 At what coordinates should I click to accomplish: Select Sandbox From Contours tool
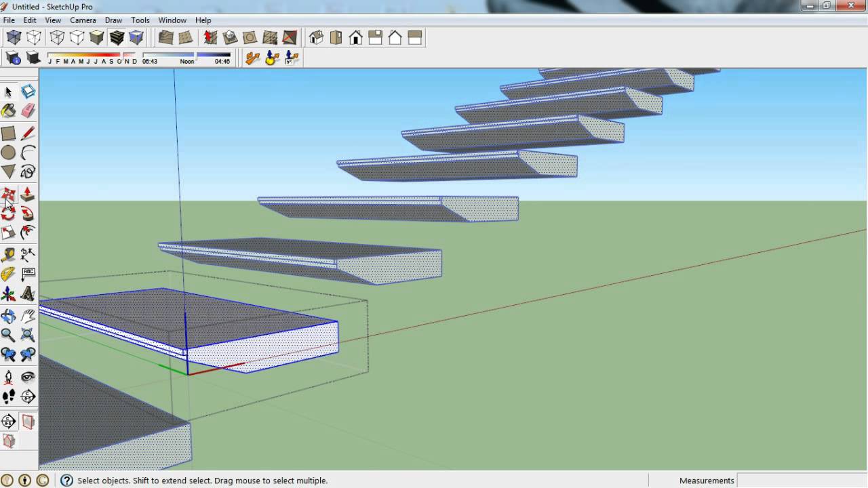[x=166, y=37]
